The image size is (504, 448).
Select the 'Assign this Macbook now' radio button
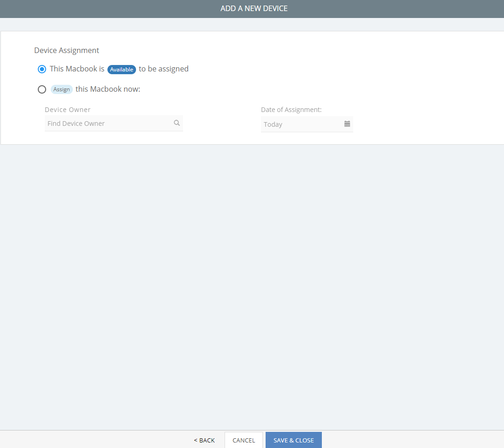42,89
